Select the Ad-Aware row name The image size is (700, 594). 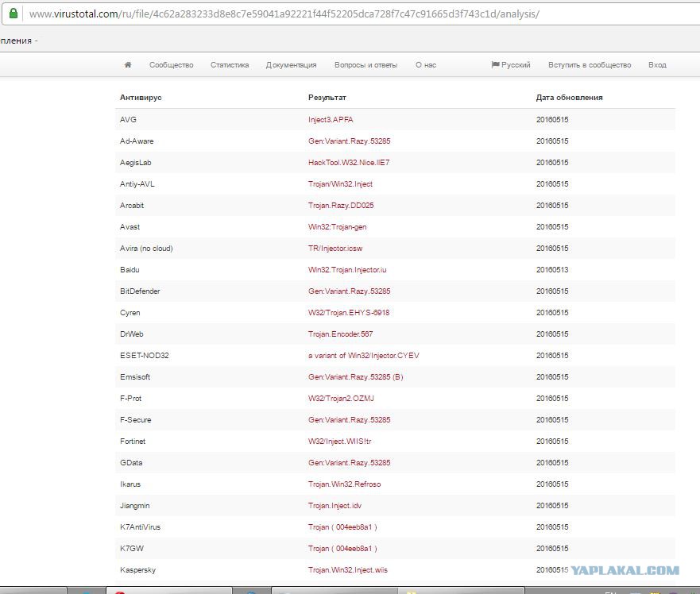coord(137,141)
